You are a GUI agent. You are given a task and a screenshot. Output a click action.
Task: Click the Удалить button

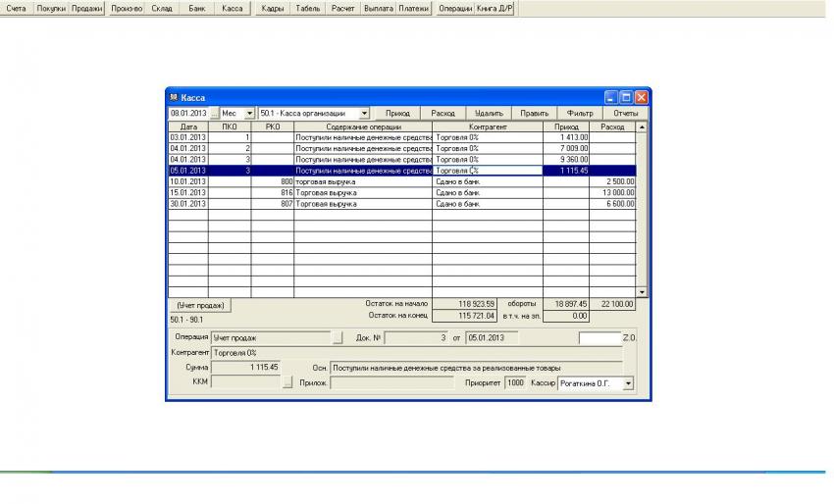(489, 114)
